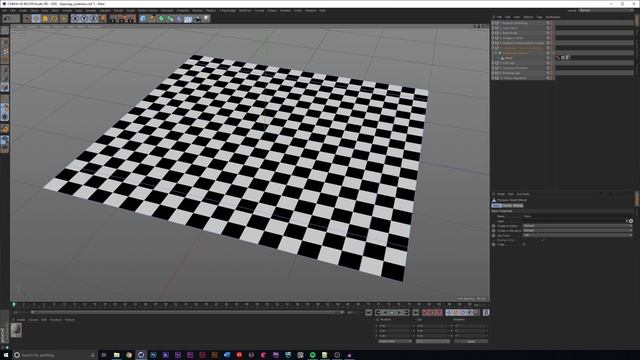The width and height of the screenshot is (640, 360).
Task: Select the material thumbnail in Material Manager
Action: [x=16, y=330]
